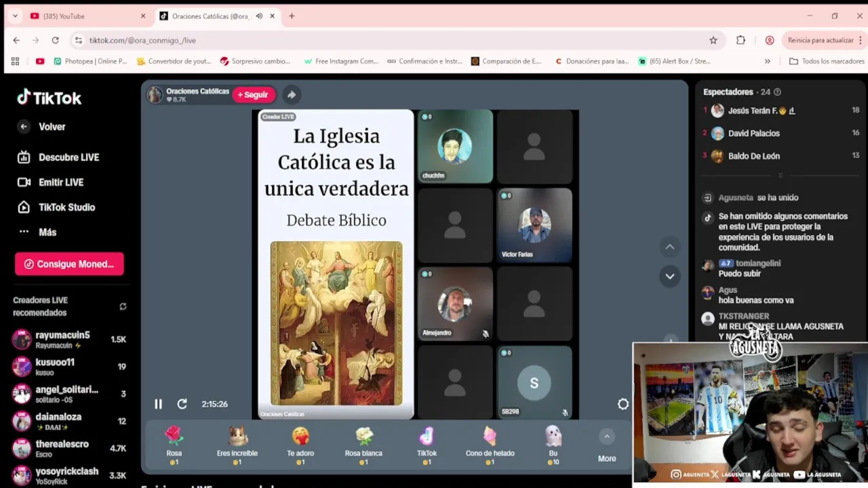Open the Free Instagram Com... bookmark
The width and height of the screenshot is (868, 488).
pos(341,61)
